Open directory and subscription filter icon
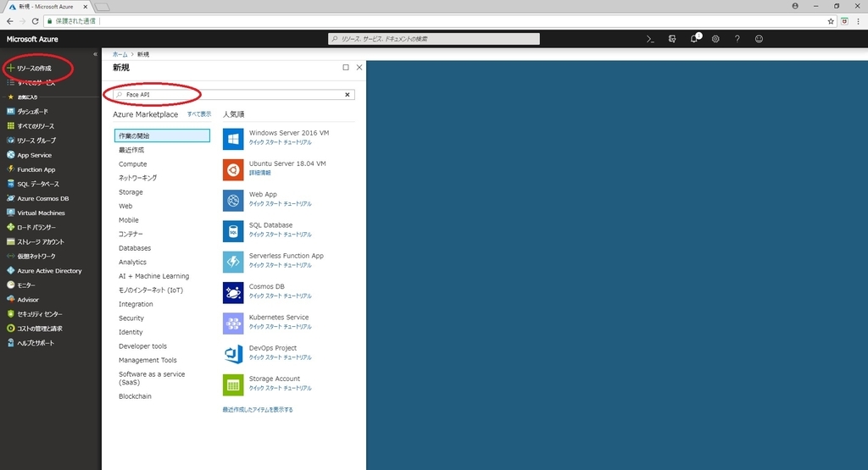This screenshot has height=470, width=868. tap(672, 39)
